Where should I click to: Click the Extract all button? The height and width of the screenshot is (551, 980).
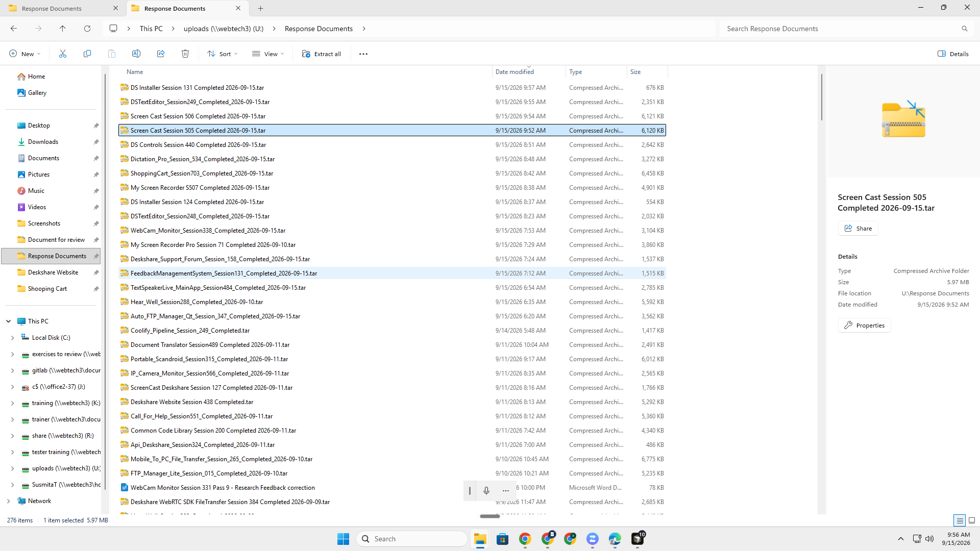(x=322, y=54)
